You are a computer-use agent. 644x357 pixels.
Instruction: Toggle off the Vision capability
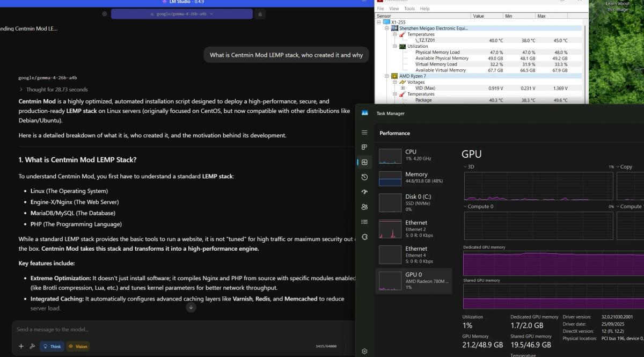tap(78, 346)
